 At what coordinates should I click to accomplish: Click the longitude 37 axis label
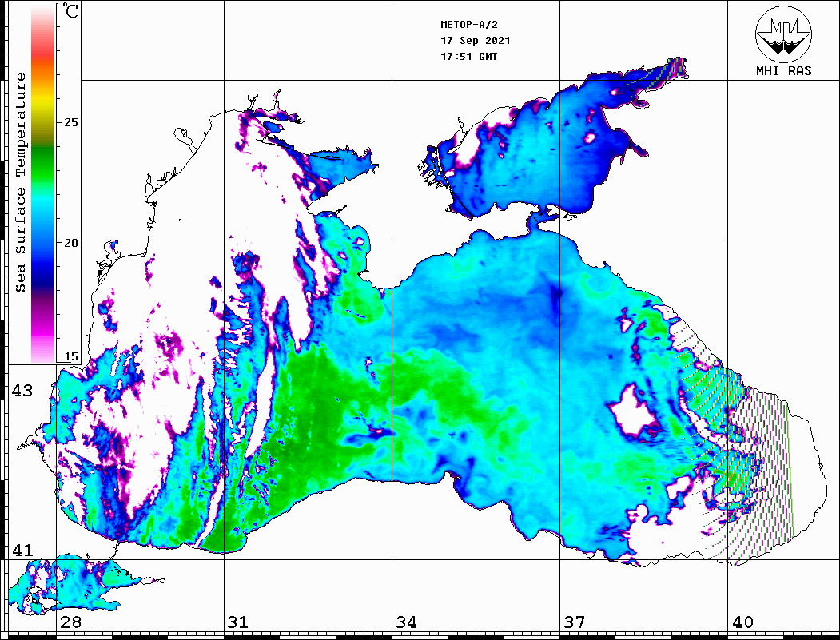[574, 622]
